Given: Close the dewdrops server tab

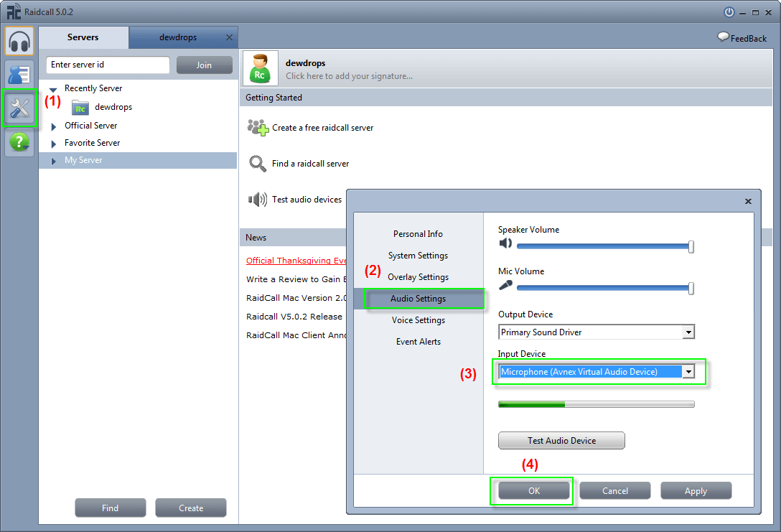Looking at the screenshot, I should [229, 37].
